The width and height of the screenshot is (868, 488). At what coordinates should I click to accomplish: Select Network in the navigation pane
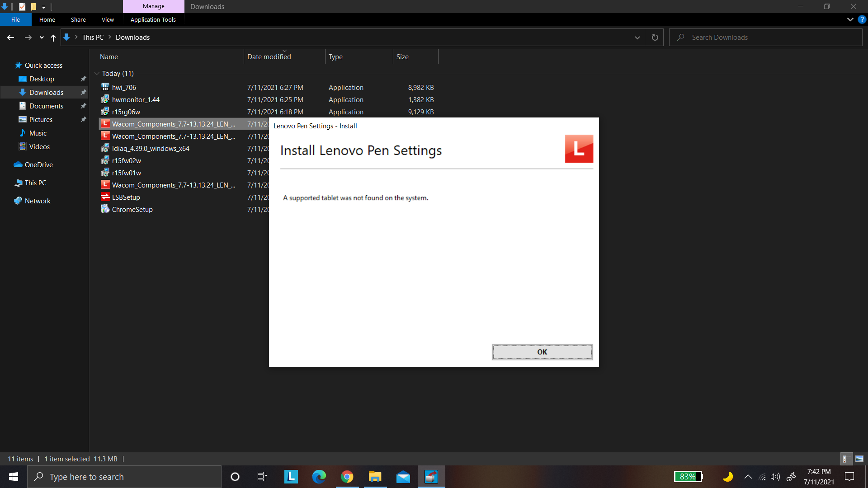(x=38, y=201)
